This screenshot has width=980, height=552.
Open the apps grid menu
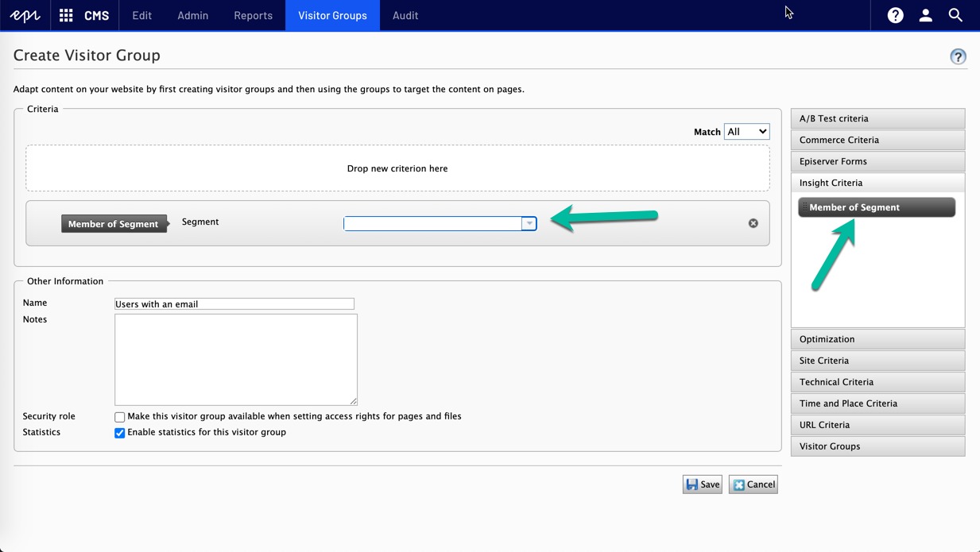(x=66, y=15)
